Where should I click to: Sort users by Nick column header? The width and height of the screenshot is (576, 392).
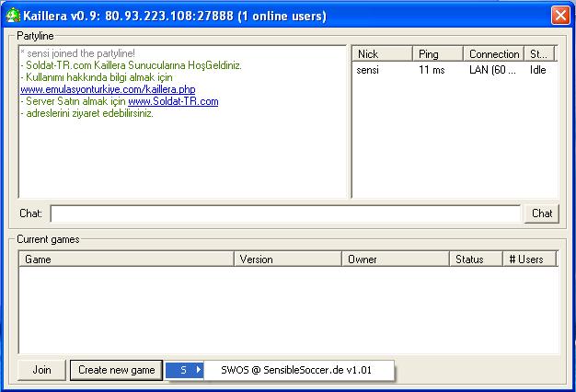point(382,54)
